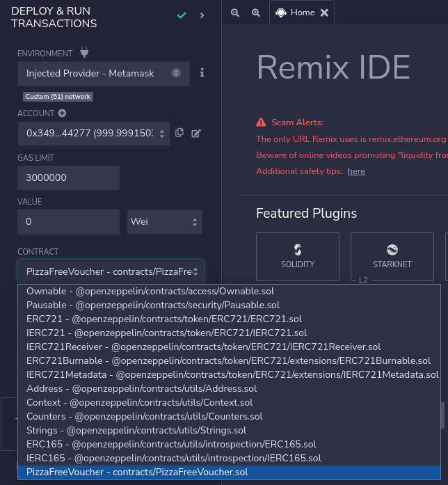Open the environment info icon
The width and height of the screenshot is (448, 485).
coord(202,73)
